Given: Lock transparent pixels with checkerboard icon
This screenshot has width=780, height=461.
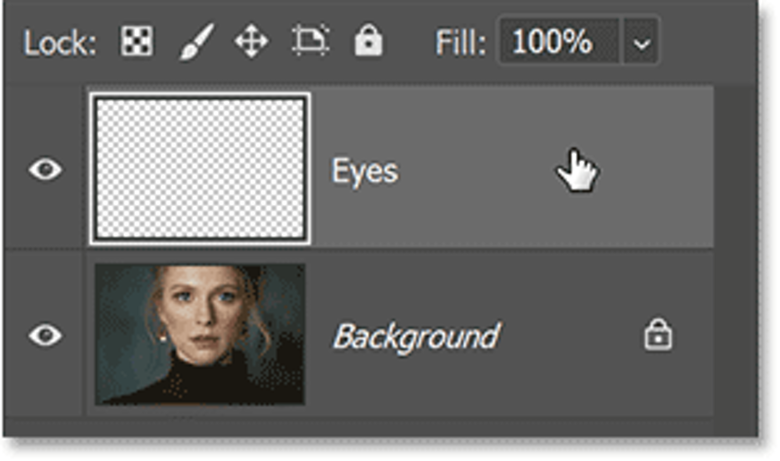Looking at the screenshot, I should point(137,41).
